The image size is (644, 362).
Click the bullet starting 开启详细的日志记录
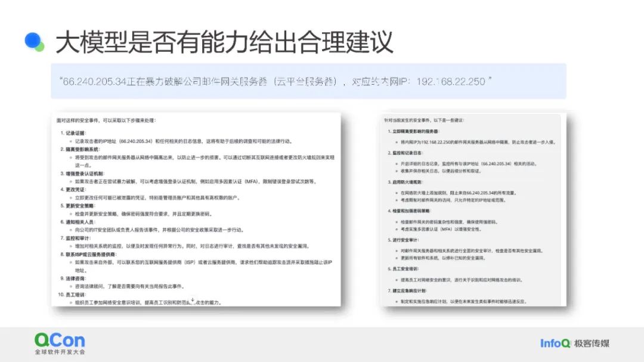469,163
